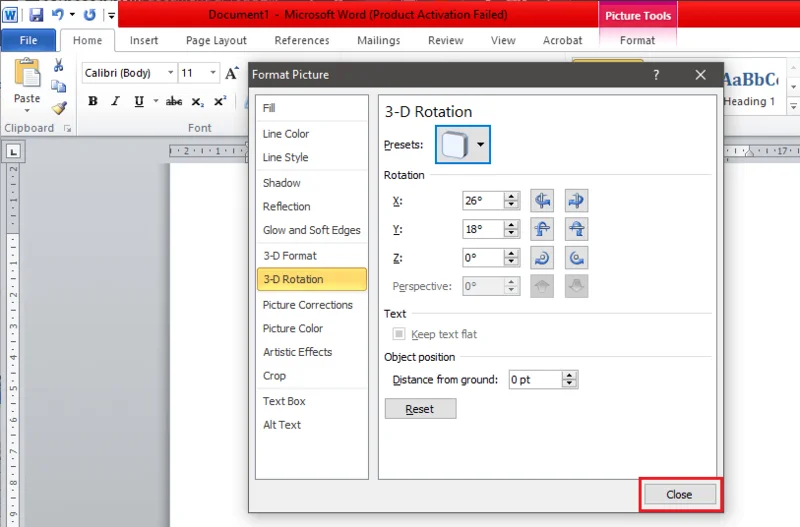Rotate down around Y axis icon
The height and width of the screenshot is (527, 800).
(576, 229)
